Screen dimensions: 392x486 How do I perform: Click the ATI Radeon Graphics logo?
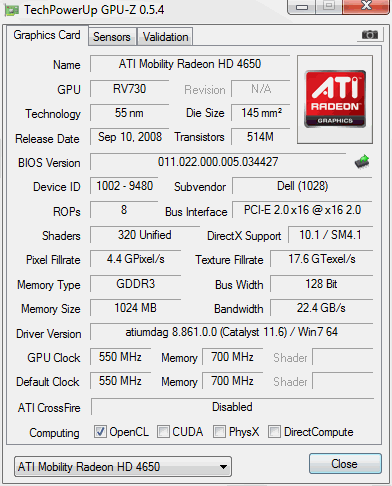335,99
